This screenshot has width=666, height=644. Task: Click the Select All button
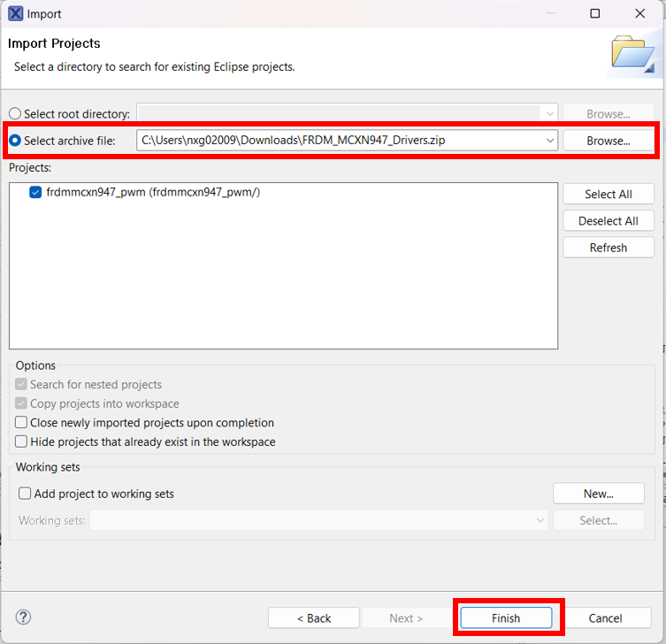point(608,195)
